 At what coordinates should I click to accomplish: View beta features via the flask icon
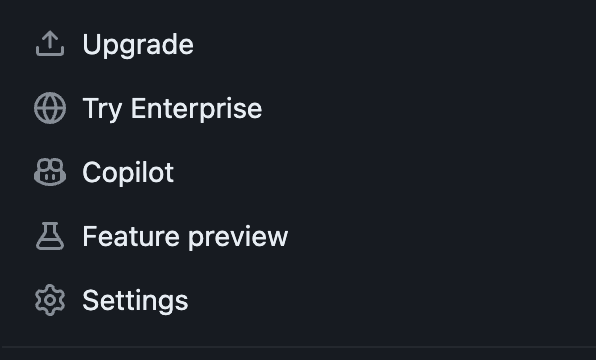[50, 236]
